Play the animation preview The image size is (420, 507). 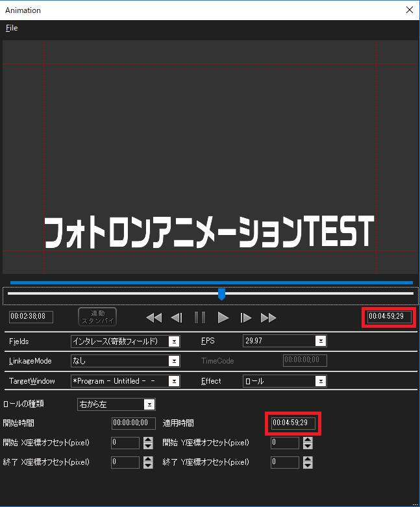click(223, 318)
